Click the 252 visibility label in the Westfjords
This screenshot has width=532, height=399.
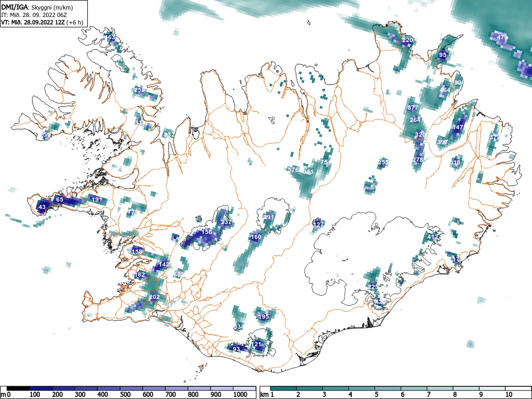(x=139, y=90)
